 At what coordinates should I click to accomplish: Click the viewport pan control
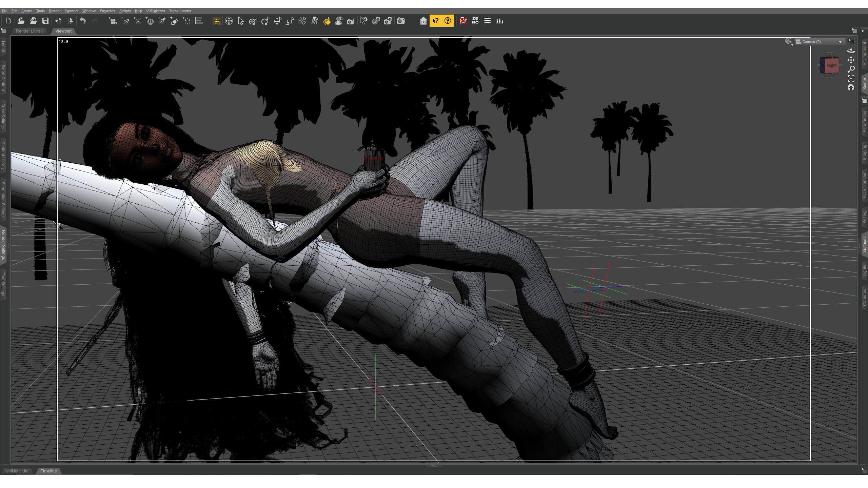click(851, 60)
